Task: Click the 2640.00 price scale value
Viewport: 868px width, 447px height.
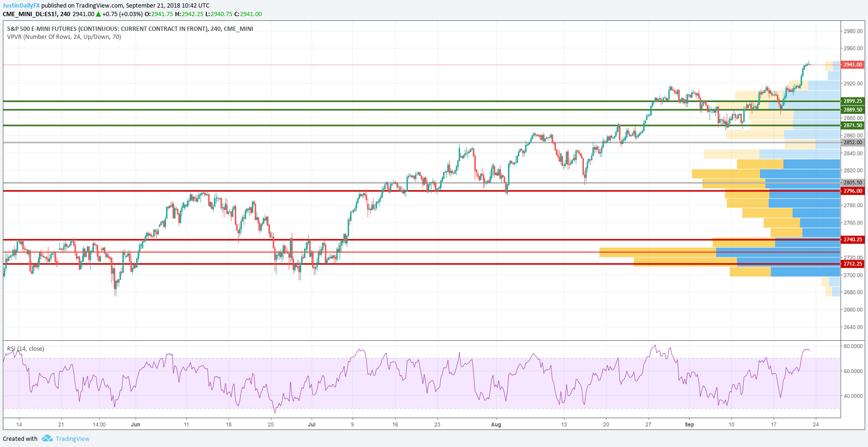Action: tap(853, 327)
